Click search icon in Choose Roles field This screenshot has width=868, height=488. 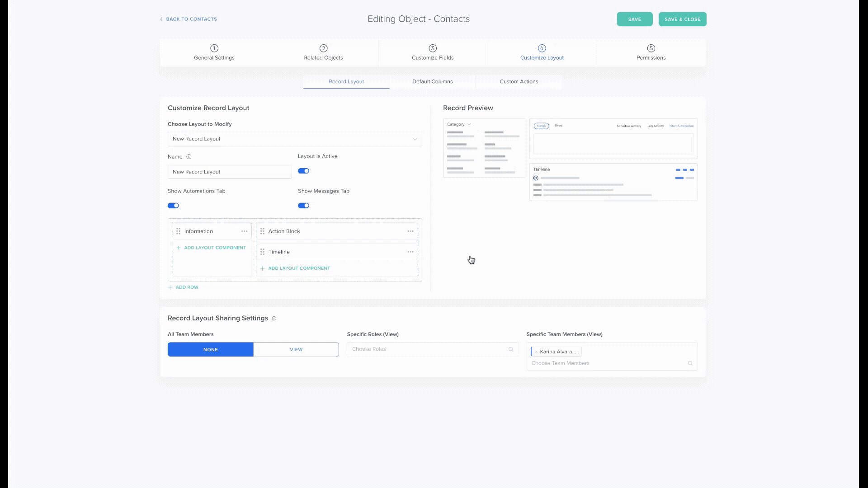coord(511,349)
